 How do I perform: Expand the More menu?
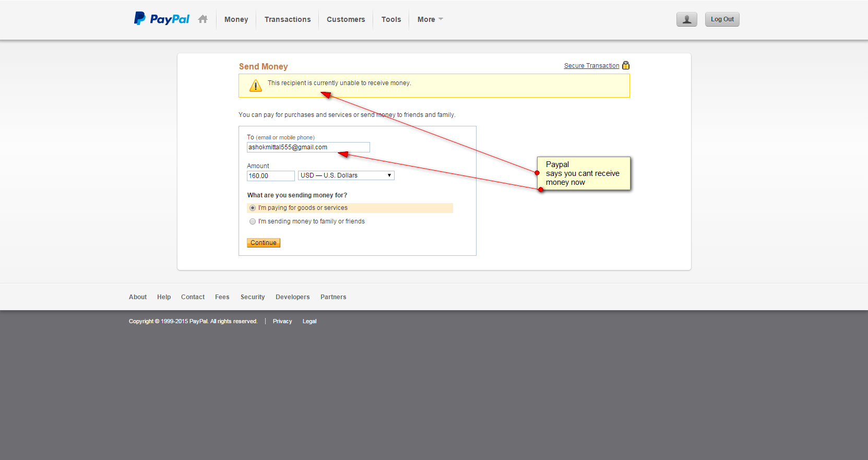point(430,19)
